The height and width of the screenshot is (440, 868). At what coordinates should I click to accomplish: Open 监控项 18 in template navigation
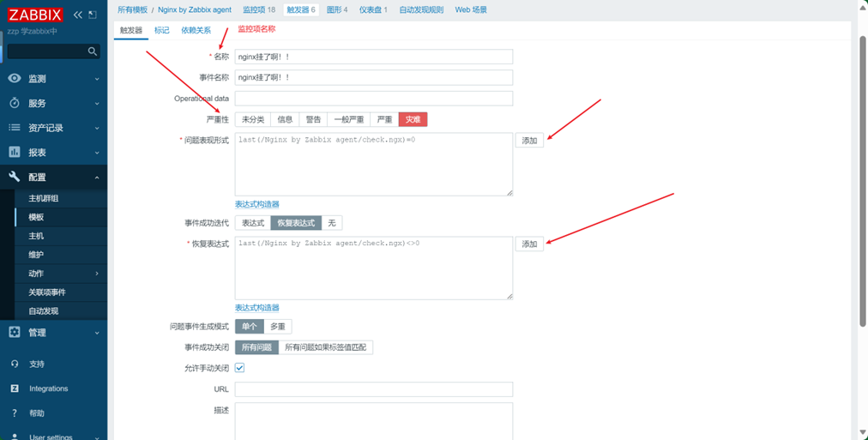[259, 9]
